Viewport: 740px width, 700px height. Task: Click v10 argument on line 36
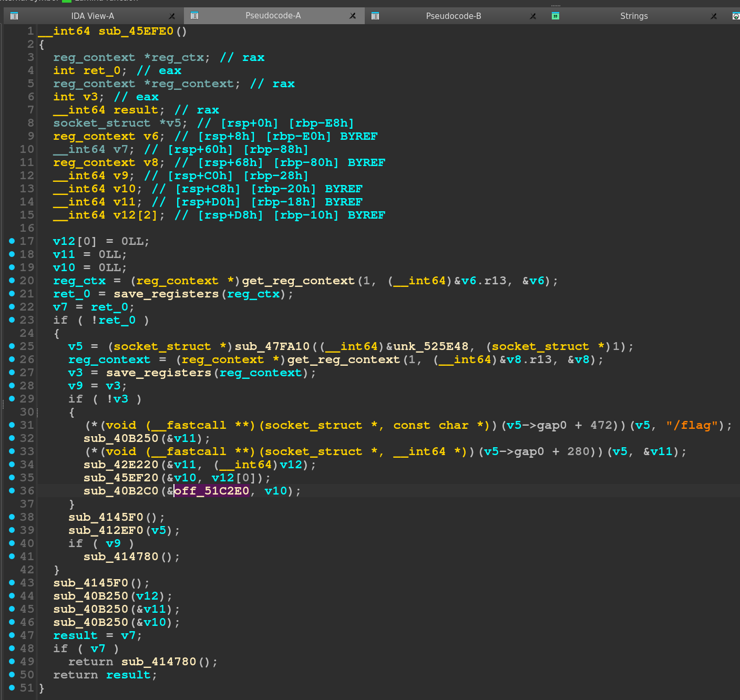point(276,491)
